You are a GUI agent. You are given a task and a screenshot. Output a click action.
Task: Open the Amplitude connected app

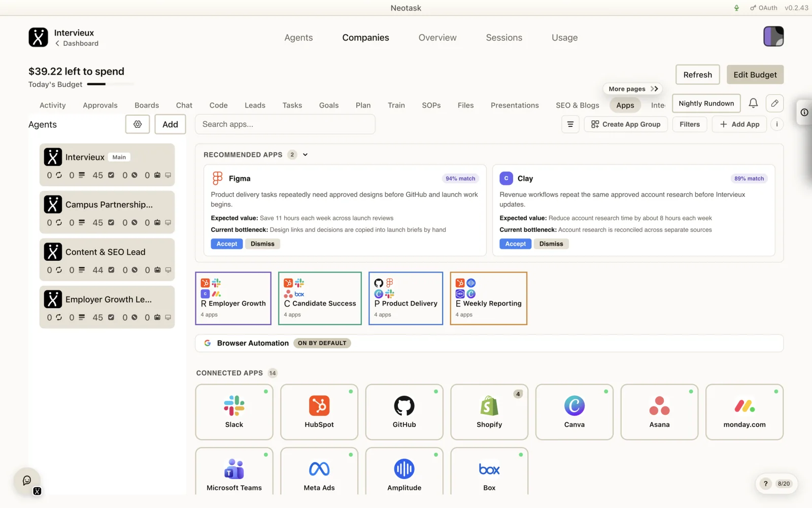(404, 472)
